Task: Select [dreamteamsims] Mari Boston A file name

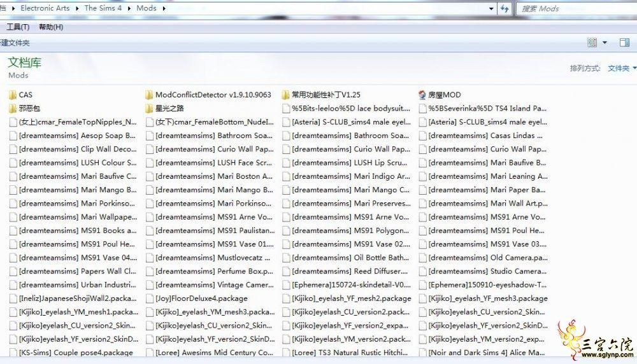Action: [213, 176]
